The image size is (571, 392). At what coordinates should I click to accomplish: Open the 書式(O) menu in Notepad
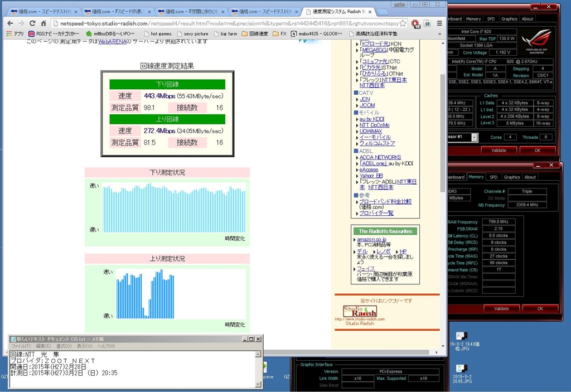tap(64, 346)
